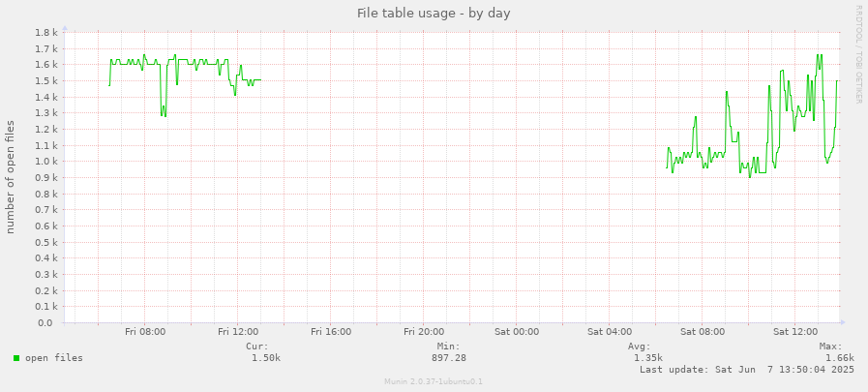Image resolution: width=868 pixels, height=392 pixels.
Task: Click the maximum value '1.66k'
Action: (x=839, y=358)
